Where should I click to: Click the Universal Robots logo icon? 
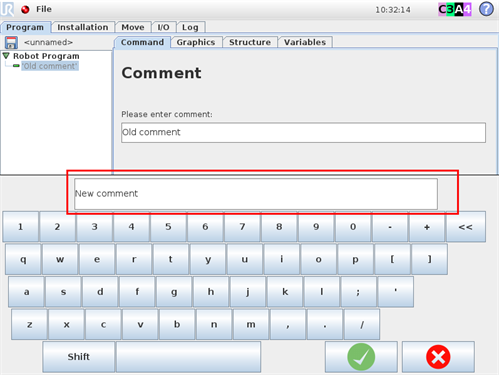click(x=7, y=9)
